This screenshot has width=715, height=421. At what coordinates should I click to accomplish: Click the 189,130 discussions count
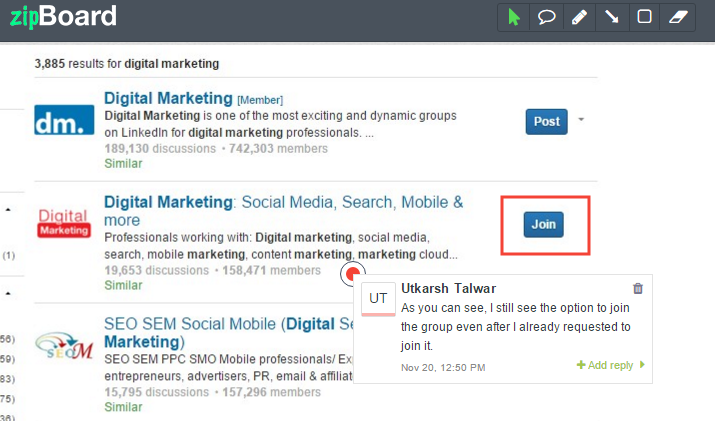[160, 149]
